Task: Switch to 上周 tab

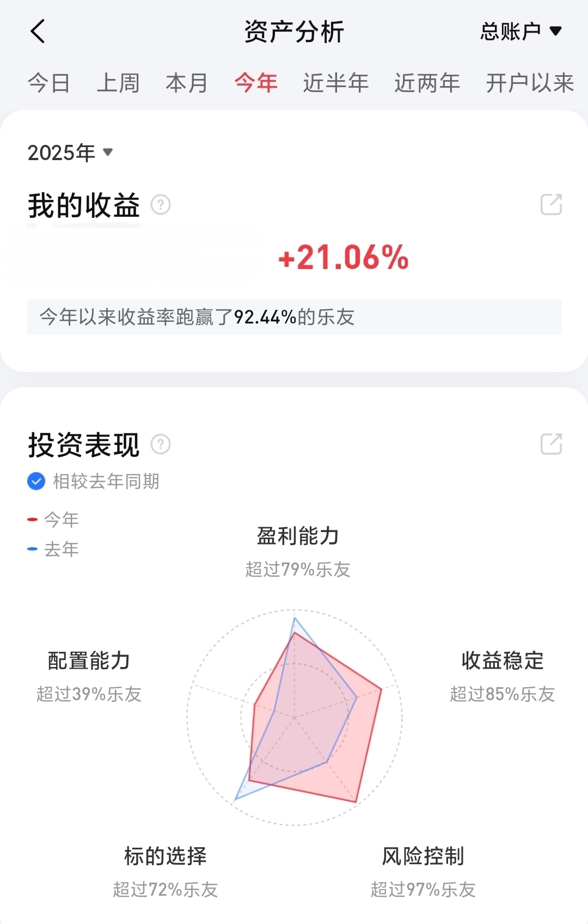Action: tap(118, 83)
